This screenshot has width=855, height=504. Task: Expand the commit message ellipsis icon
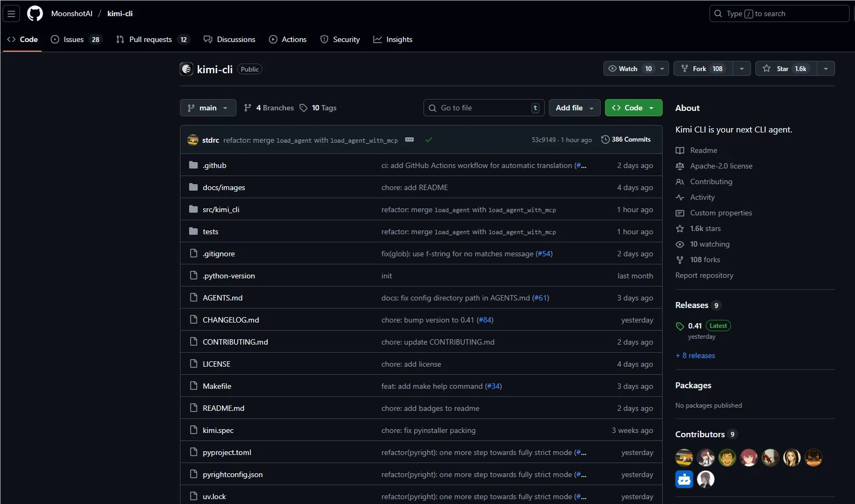click(x=409, y=140)
